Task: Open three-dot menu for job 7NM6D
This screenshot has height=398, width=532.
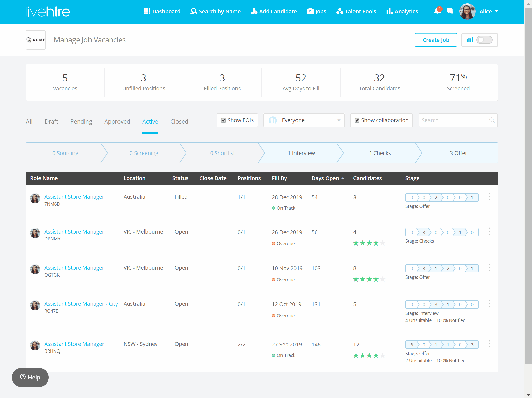Action: click(489, 197)
